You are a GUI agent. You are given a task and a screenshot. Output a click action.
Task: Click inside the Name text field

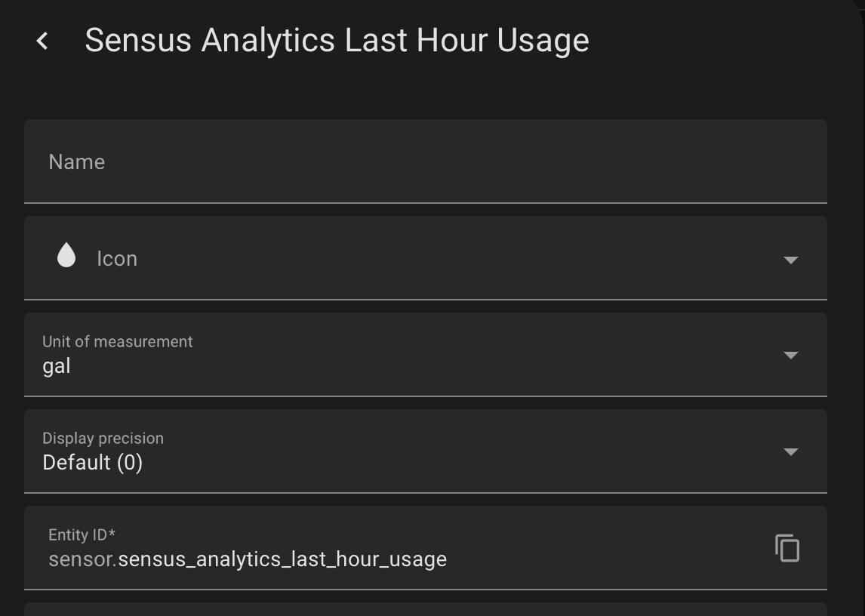[302, 162]
